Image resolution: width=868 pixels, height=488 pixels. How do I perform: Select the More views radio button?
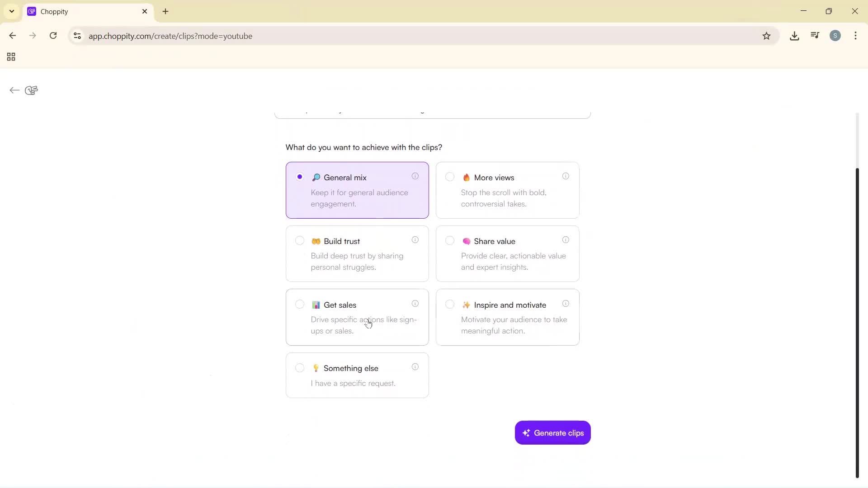[x=450, y=177]
